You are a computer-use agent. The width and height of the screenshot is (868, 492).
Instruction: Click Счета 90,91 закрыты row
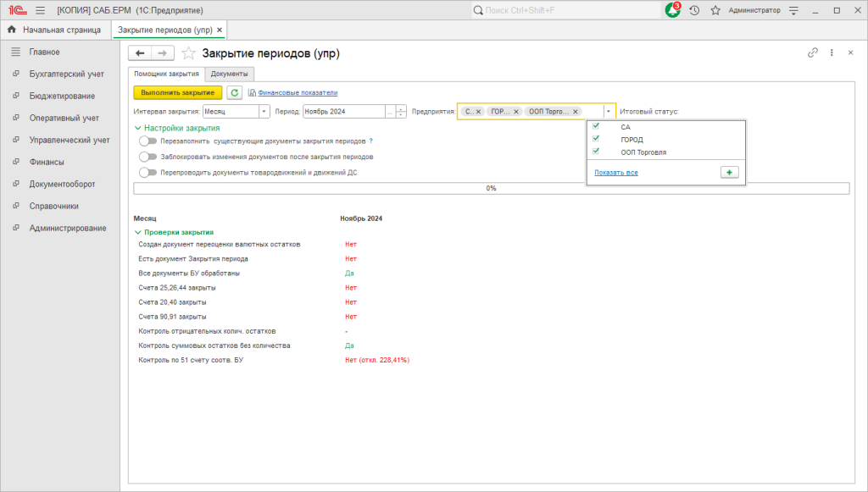[172, 317]
